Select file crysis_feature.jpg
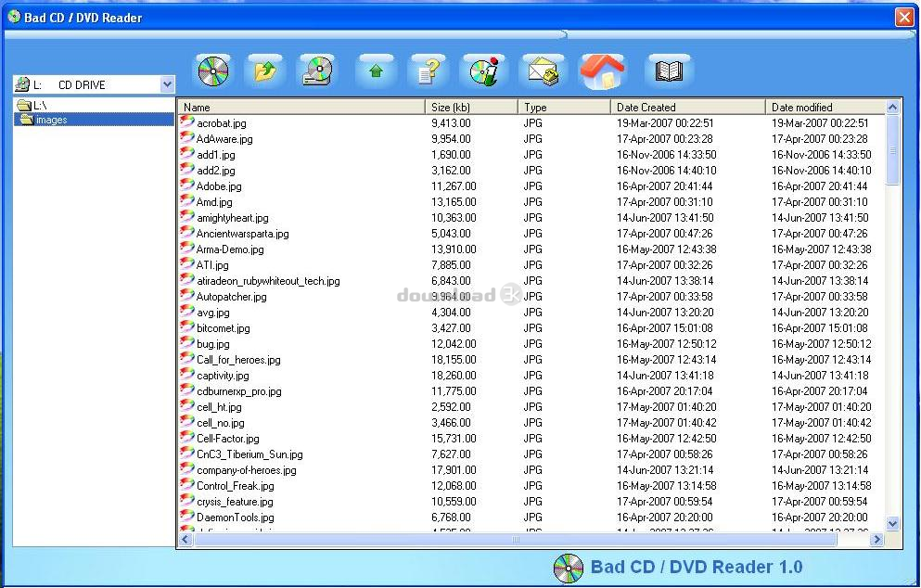 click(x=235, y=503)
